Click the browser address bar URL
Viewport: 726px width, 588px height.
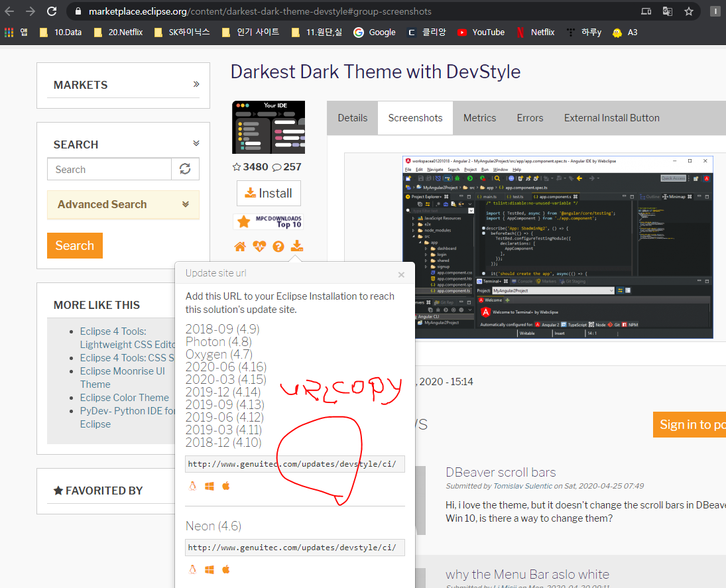point(260,11)
